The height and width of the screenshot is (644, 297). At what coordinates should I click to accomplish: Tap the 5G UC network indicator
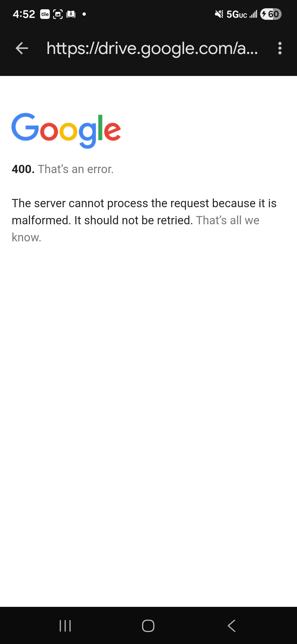click(237, 14)
